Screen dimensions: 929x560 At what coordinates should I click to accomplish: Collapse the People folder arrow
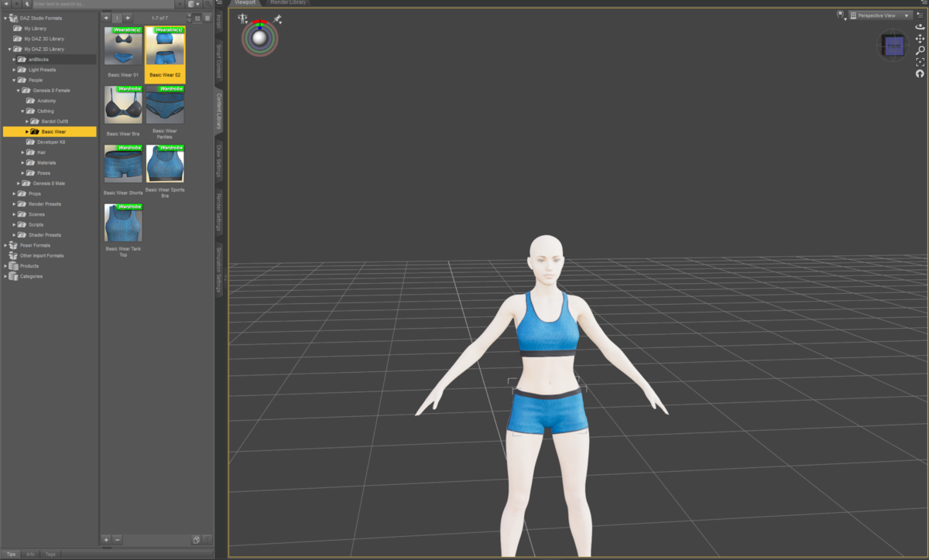[x=14, y=80]
